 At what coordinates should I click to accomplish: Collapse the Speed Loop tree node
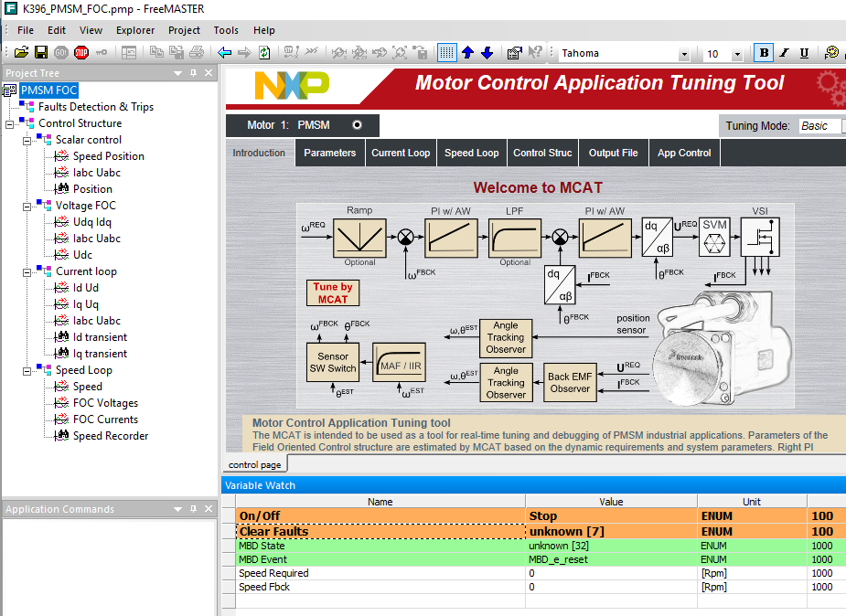click(27, 371)
